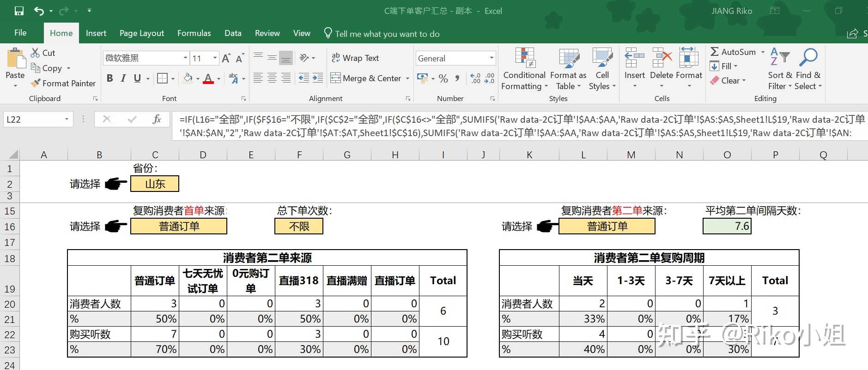Screen dimensions: 868x370
Task: Toggle Align Right
Action: click(x=286, y=78)
